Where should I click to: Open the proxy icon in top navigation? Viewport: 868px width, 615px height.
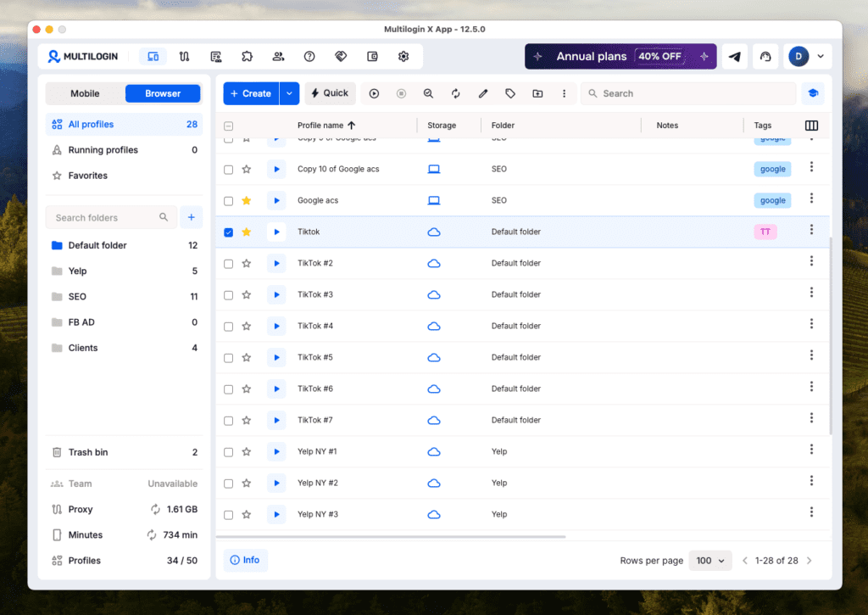(184, 57)
